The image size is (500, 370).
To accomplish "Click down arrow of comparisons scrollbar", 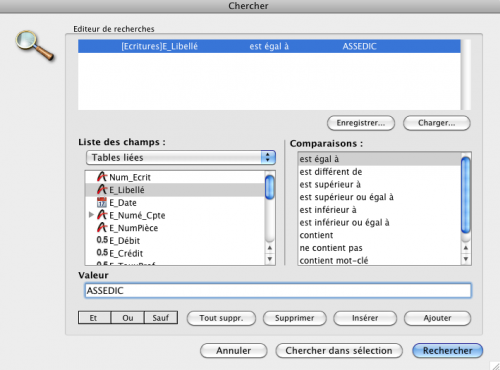I will tap(466, 259).
